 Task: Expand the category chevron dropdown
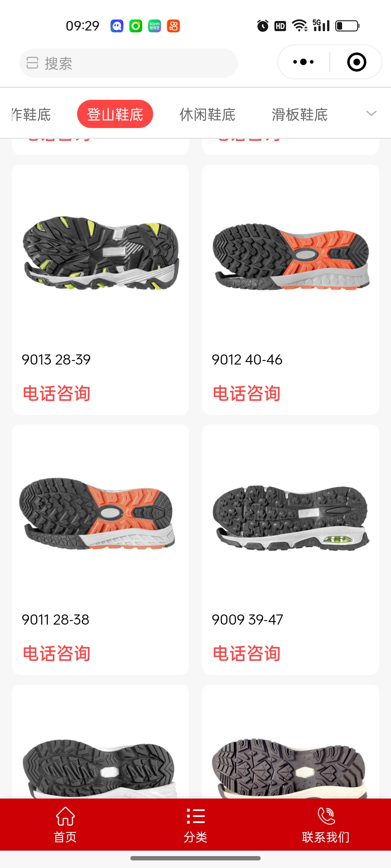tap(371, 114)
